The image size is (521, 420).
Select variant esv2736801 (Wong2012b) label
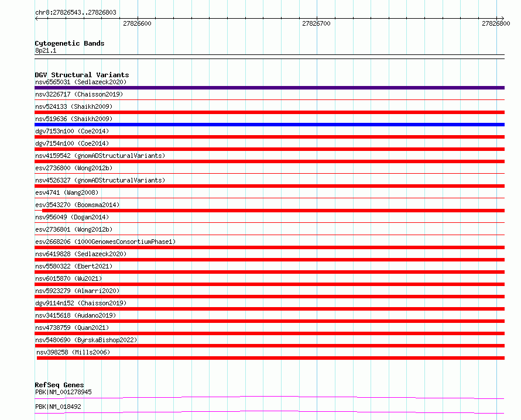(74, 229)
